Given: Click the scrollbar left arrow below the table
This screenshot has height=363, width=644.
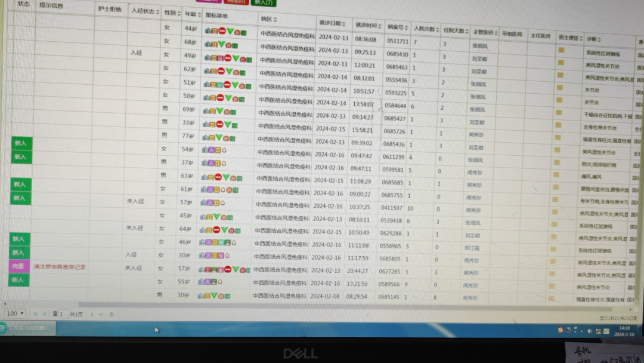Looking at the screenshot, I should 5,304.
